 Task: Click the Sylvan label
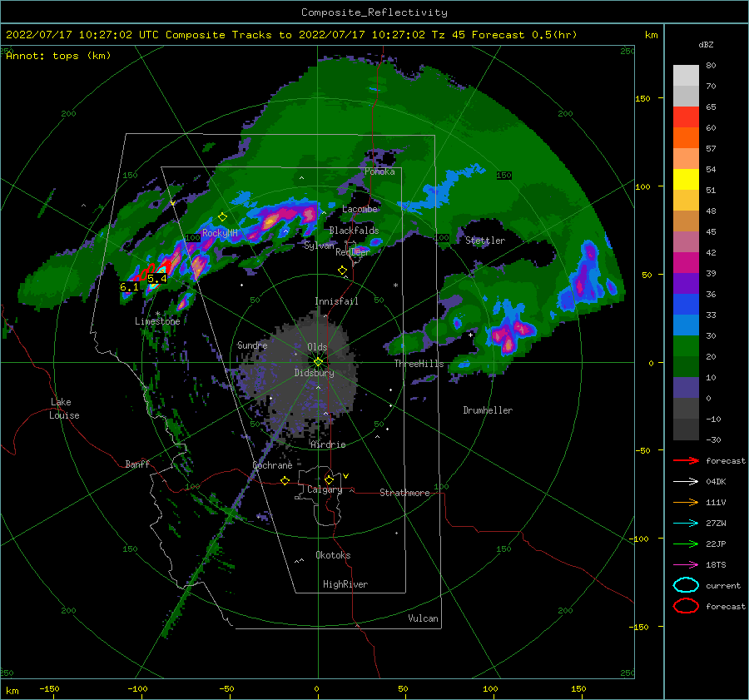pyautogui.click(x=319, y=246)
